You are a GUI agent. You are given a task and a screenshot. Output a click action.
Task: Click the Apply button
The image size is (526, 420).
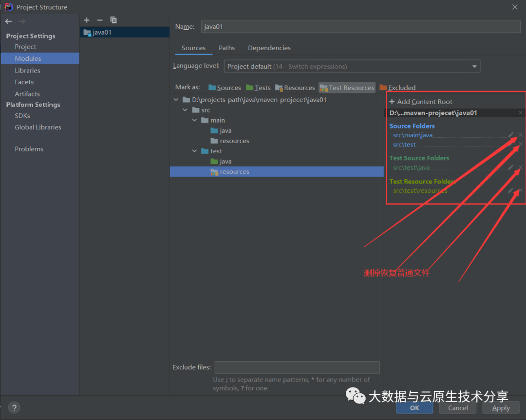pyautogui.click(x=501, y=408)
